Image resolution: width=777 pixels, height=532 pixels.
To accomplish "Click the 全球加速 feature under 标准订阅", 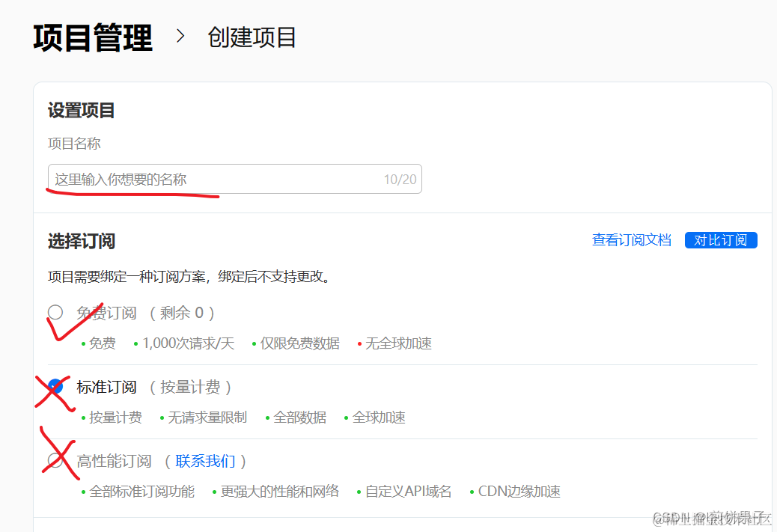I will click(x=379, y=418).
